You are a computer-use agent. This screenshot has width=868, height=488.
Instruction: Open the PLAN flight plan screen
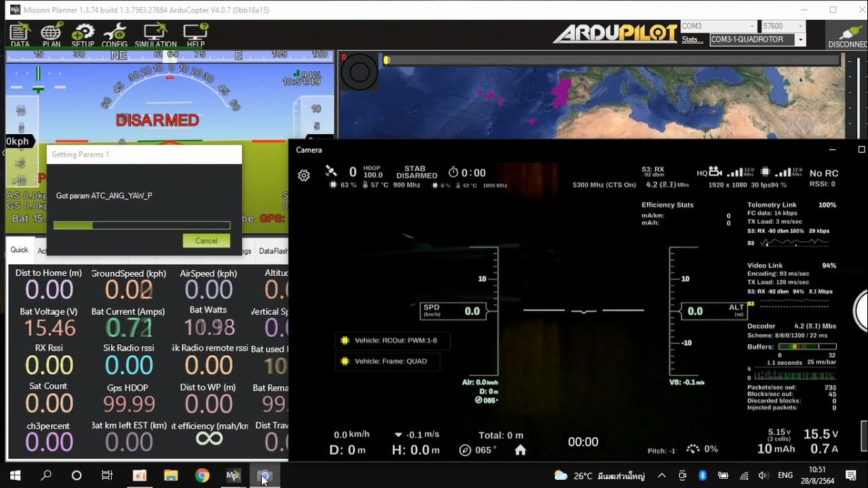52,34
